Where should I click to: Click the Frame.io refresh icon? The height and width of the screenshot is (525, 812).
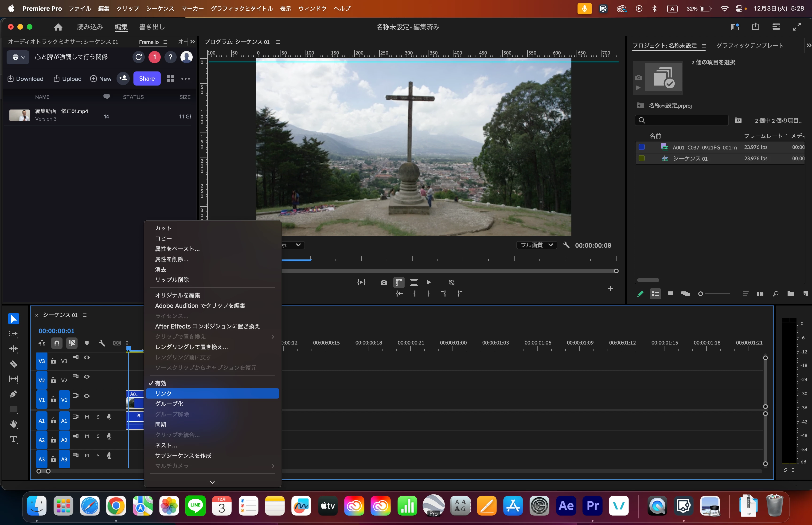[138, 57]
